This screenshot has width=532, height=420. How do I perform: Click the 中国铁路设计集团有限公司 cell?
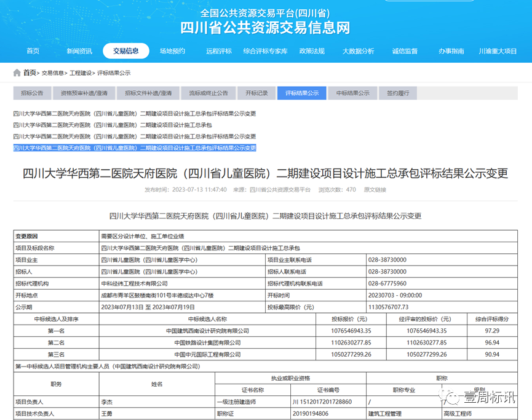coord(207,343)
